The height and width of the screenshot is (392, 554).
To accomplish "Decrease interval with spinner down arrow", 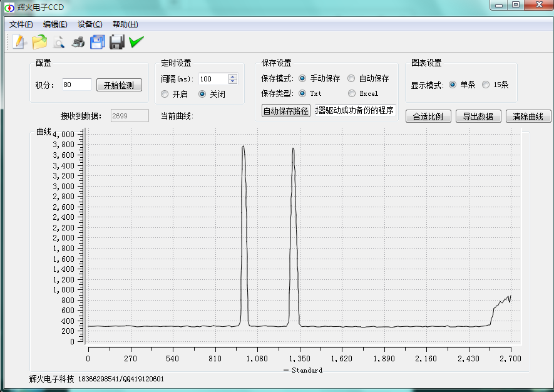I will click(x=232, y=81).
